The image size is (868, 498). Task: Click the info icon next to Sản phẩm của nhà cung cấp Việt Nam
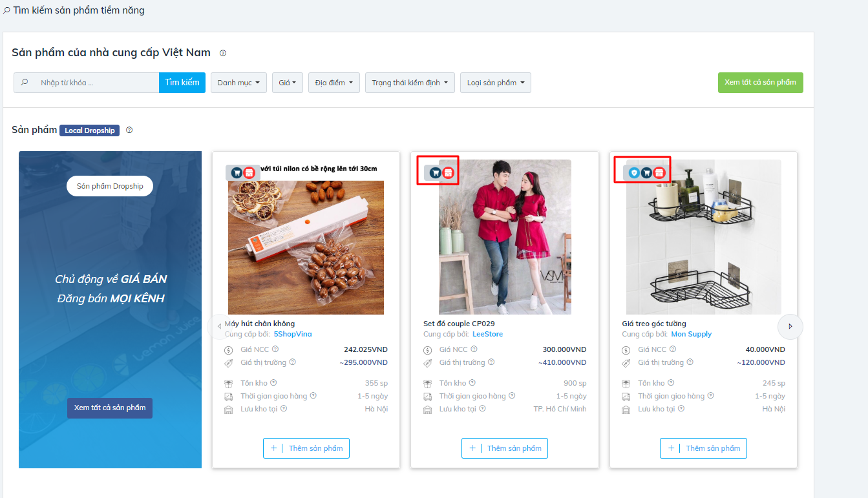coord(223,53)
